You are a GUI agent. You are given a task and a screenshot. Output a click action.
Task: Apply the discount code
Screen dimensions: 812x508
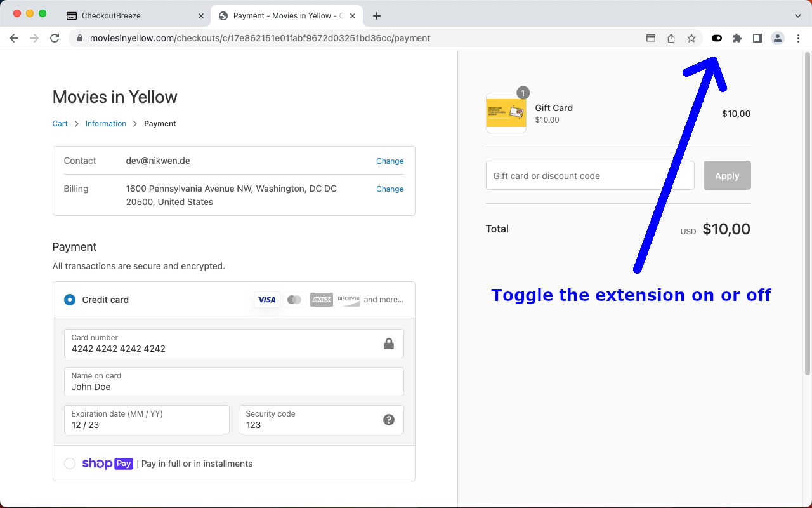(x=727, y=175)
